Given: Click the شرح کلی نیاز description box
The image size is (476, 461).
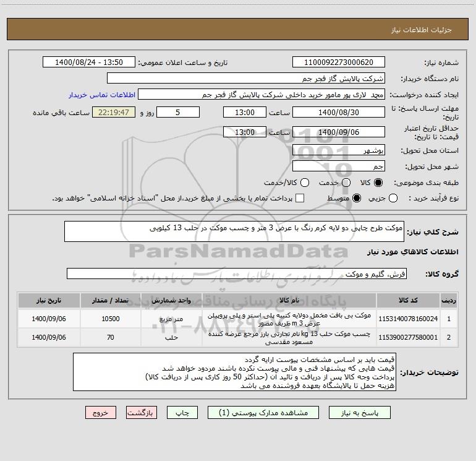Looking at the screenshot, I should click(234, 231).
